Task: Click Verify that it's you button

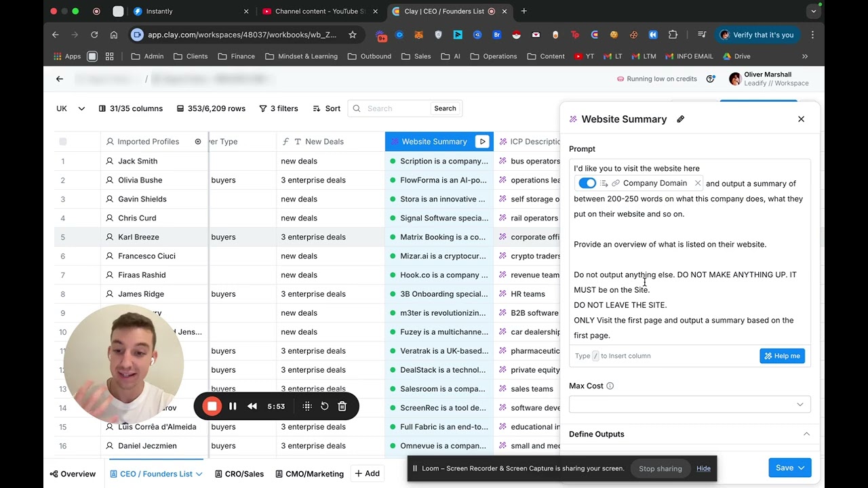Action: [756, 35]
